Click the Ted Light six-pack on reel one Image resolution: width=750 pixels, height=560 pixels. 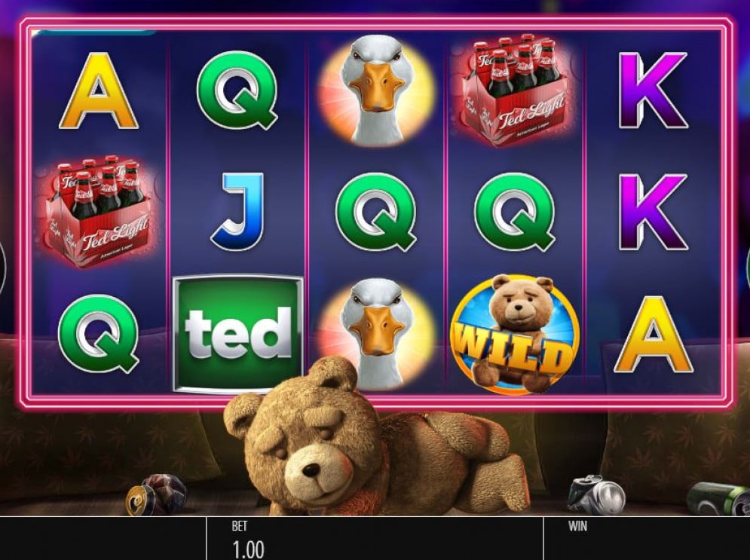[99, 212]
